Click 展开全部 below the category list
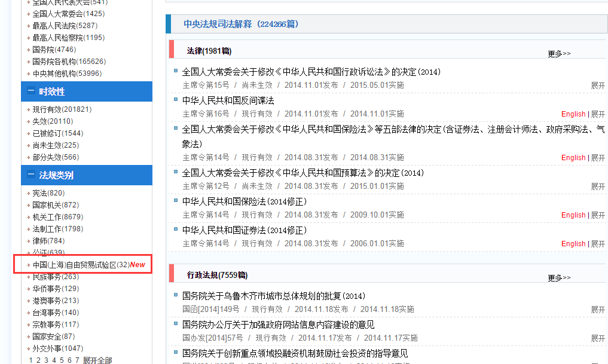Viewport: 608px width, 364px height. tap(97, 360)
